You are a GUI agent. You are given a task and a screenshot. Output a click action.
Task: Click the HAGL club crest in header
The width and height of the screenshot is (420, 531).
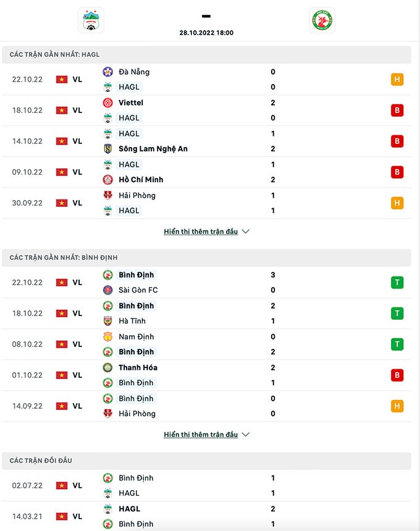coord(91,20)
